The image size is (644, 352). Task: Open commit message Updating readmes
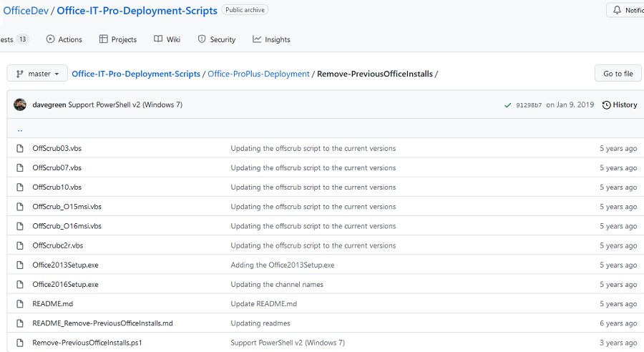pyautogui.click(x=260, y=323)
